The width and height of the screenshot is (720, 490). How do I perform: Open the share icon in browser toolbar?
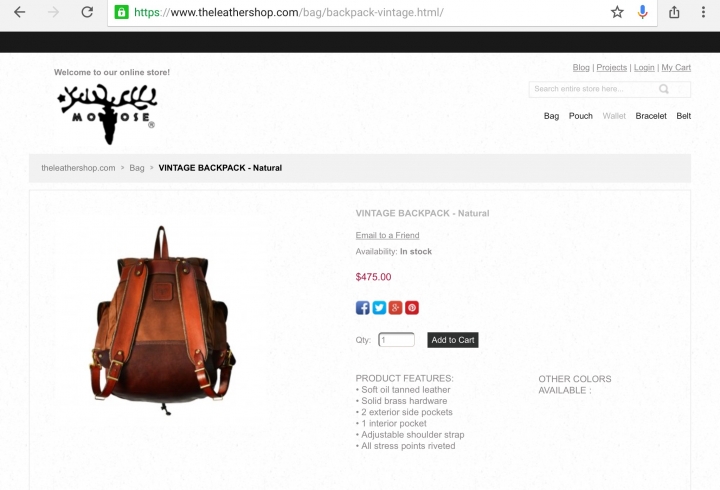[674, 12]
